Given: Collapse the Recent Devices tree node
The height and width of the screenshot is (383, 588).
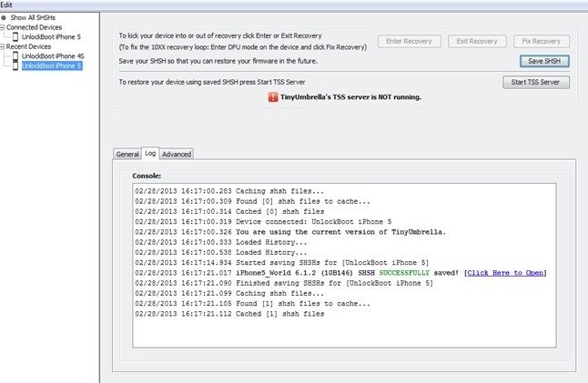Looking at the screenshot, I should point(3,46).
